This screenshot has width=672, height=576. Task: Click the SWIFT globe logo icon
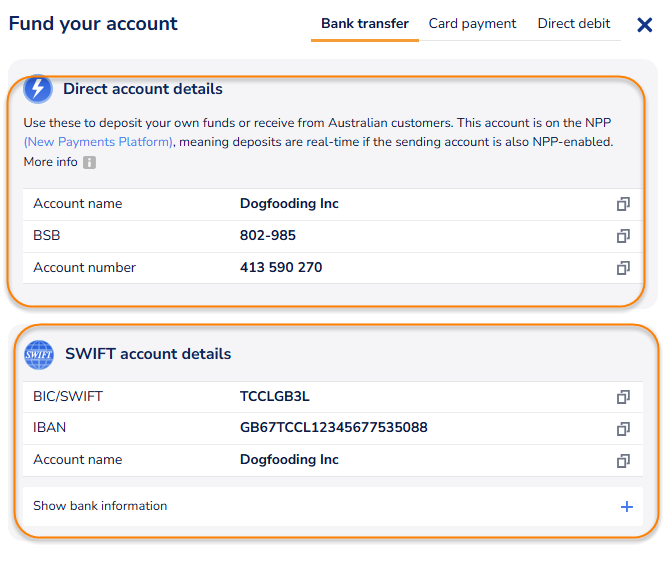tap(39, 354)
